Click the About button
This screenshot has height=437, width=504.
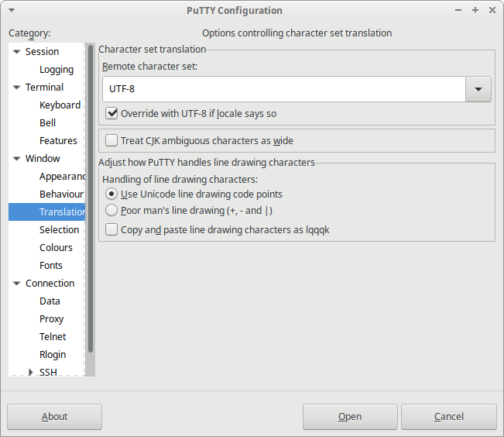54,417
